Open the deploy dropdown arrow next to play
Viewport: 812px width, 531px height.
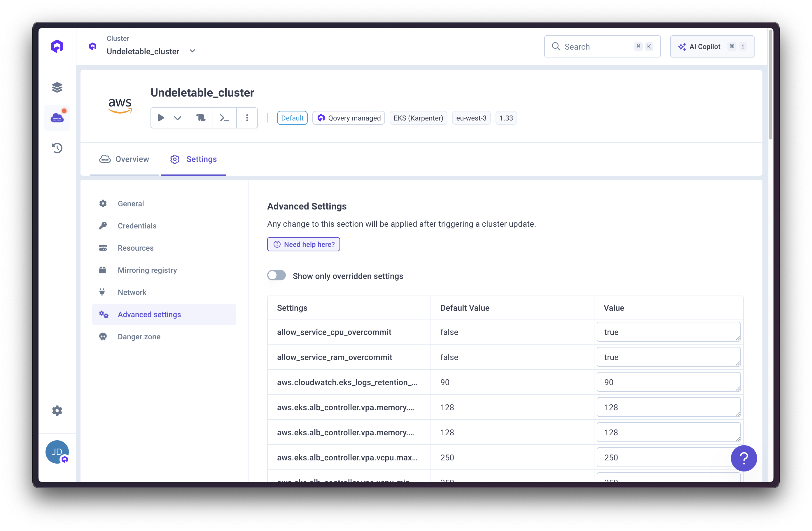click(177, 118)
